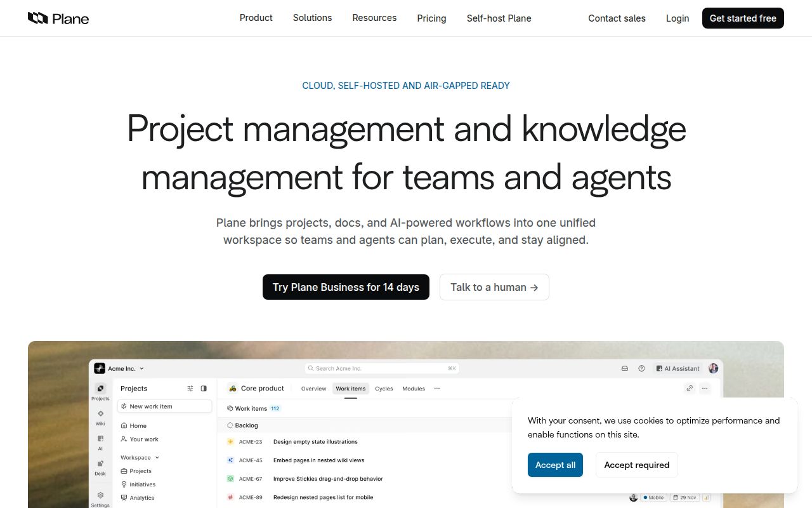Open 'Redesign nested pages list for mobile'
This screenshot has height=508, width=812.
[324, 497]
